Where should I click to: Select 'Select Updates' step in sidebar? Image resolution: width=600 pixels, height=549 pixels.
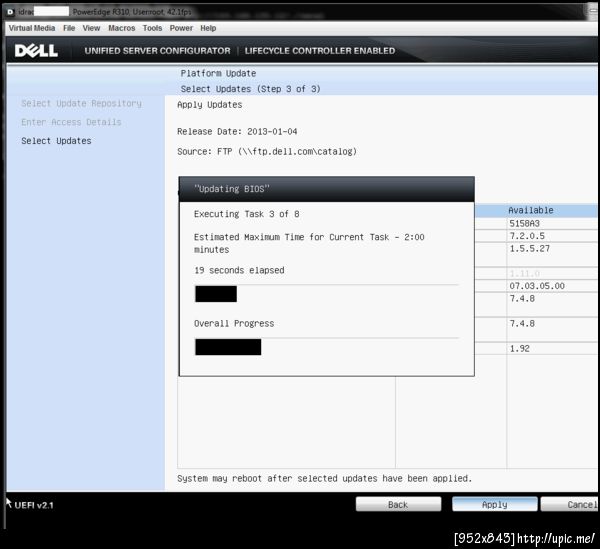[x=56, y=141]
